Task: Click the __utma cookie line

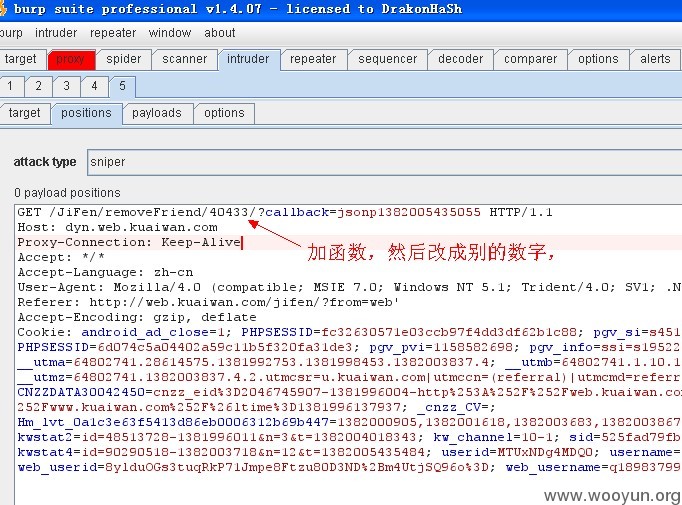Action: click(349, 362)
